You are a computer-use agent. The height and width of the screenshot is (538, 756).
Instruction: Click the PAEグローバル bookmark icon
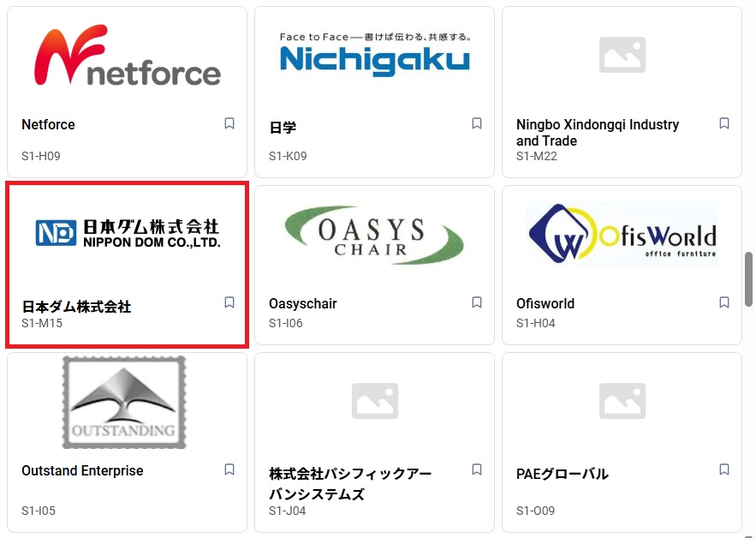724,469
